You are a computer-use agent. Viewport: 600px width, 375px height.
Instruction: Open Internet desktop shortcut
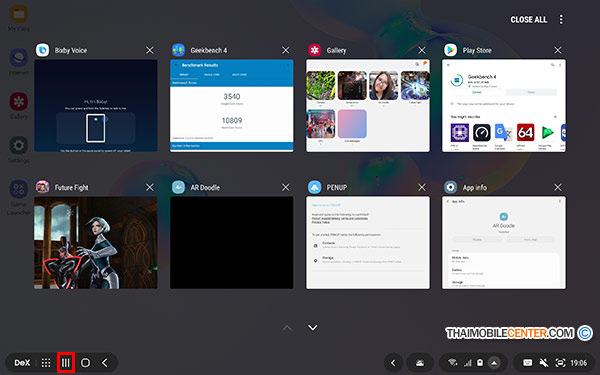(x=18, y=62)
